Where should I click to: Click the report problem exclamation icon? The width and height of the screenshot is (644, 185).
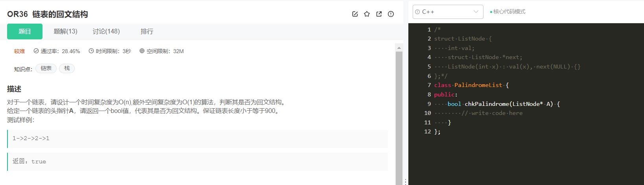pyautogui.click(x=391, y=14)
